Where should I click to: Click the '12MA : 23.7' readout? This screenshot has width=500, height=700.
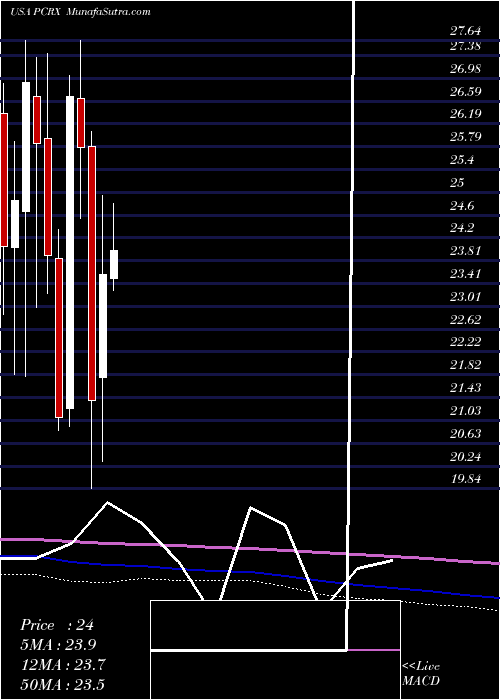[62, 665]
